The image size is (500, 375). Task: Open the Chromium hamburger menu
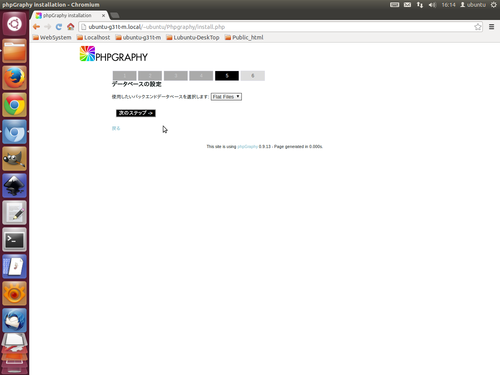click(491, 27)
